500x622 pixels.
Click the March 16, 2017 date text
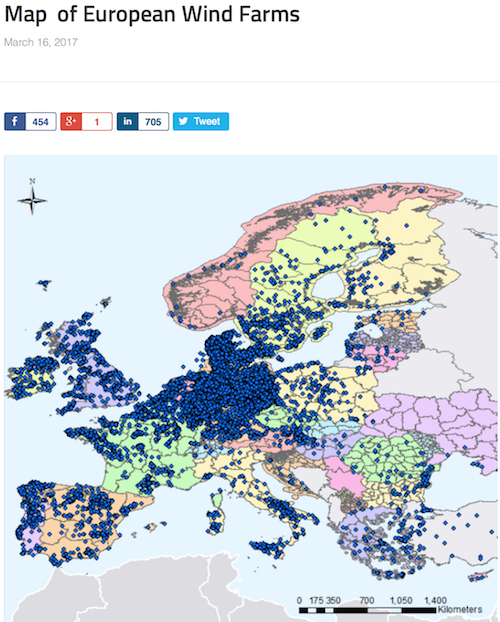41,42
